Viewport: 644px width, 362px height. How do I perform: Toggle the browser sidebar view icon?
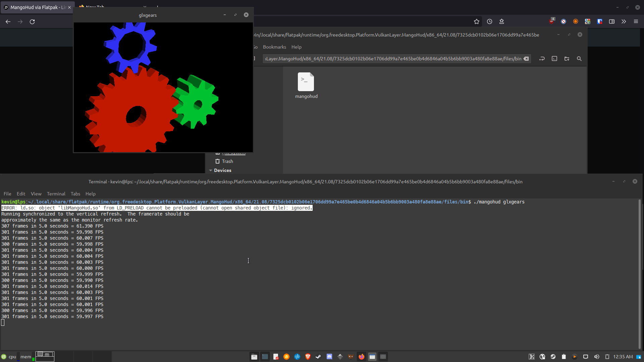(612, 21)
